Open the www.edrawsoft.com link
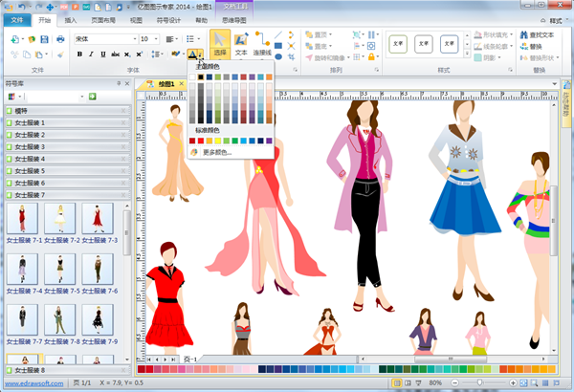Viewport: 574px width, 392px height. click(x=33, y=382)
